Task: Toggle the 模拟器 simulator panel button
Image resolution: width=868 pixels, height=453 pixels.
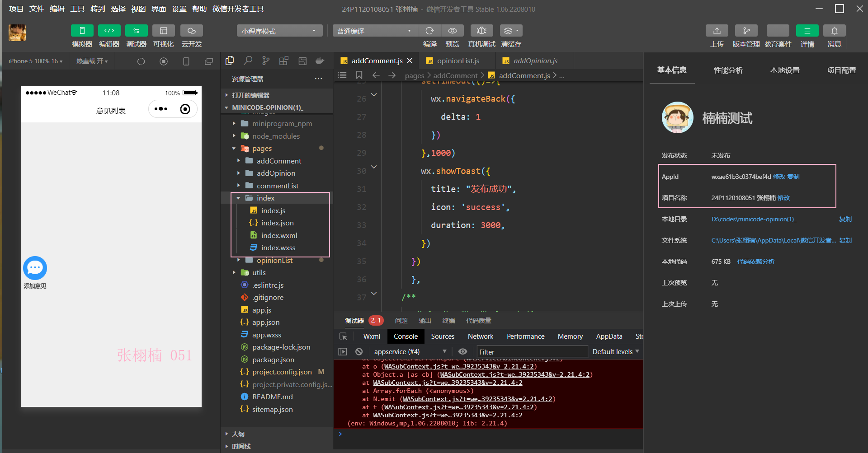Action: (82, 31)
